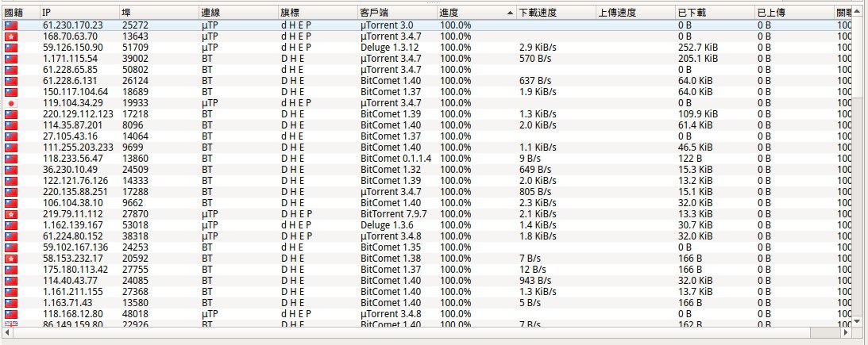This screenshot has width=868, height=345.
Task: Click the Taiwan flag beside 1.171.115.54
Action: (x=11, y=59)
